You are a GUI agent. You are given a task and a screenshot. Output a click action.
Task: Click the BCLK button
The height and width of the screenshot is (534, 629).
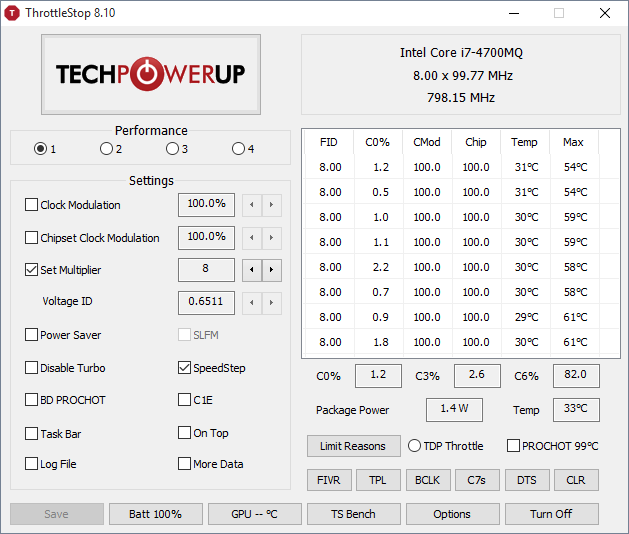428,480
